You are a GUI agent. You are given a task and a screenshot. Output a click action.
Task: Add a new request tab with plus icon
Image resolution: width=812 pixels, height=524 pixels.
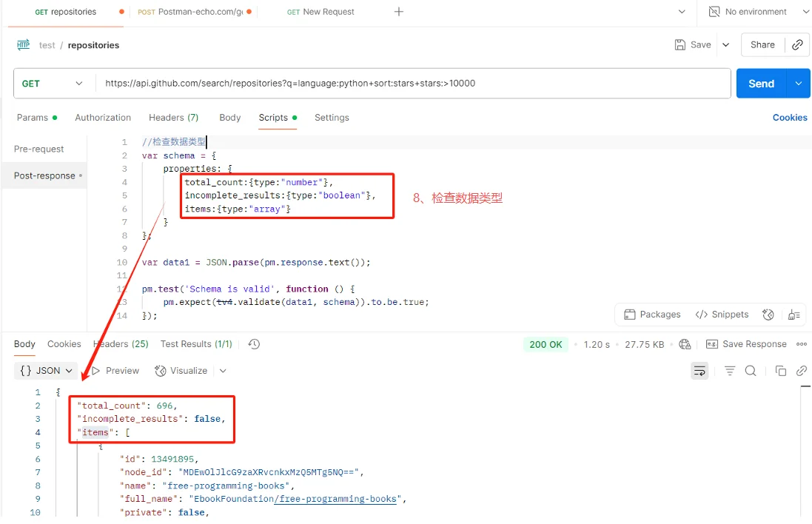click(399, 12)
